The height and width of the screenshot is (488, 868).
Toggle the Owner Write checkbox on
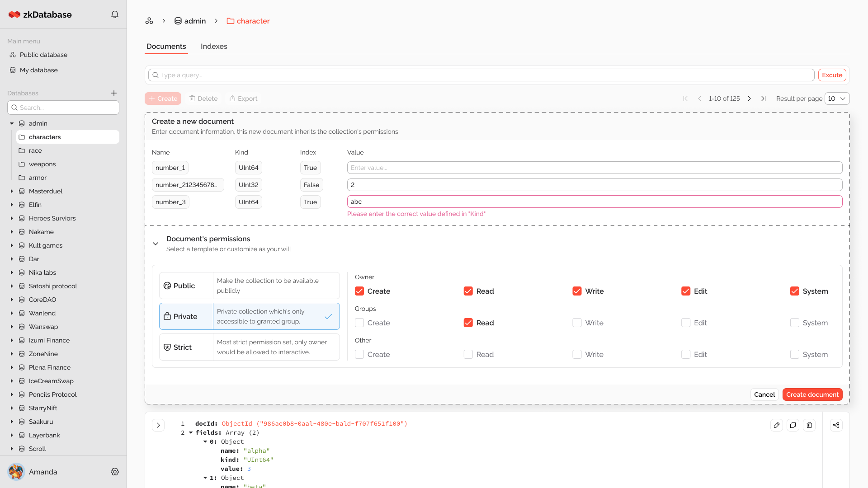pos(577,291)
